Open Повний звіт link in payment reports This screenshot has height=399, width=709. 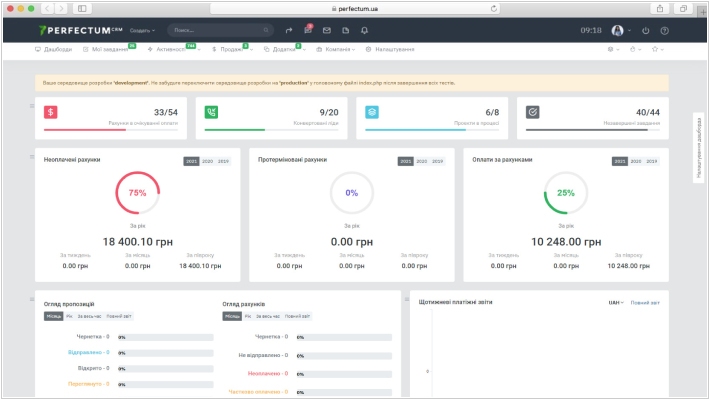click(645, 302)
